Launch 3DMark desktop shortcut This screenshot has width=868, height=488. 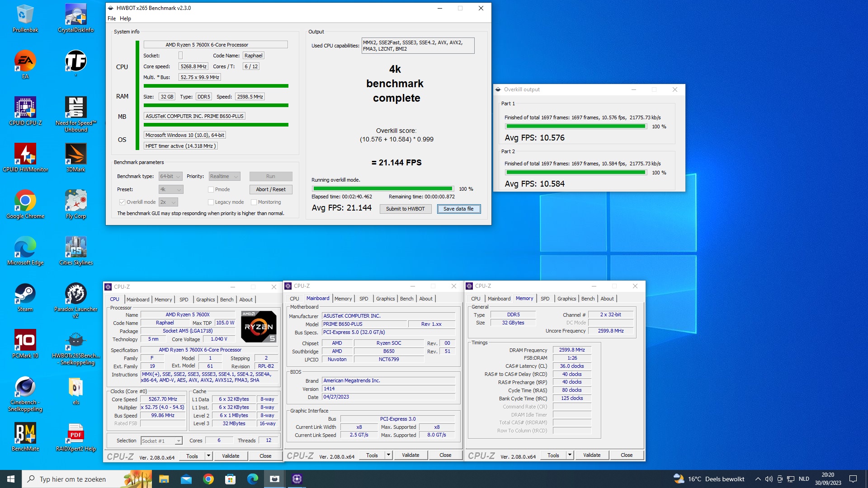click(76, 158)
